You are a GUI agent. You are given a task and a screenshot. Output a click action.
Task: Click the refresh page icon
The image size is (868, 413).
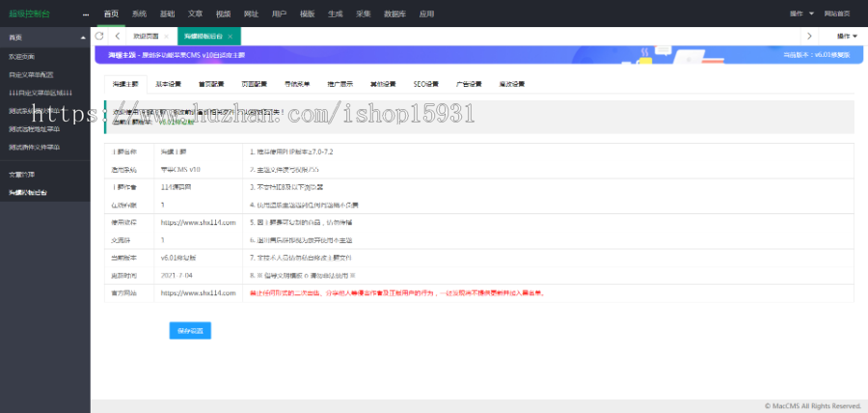click(x=99, y=36)
